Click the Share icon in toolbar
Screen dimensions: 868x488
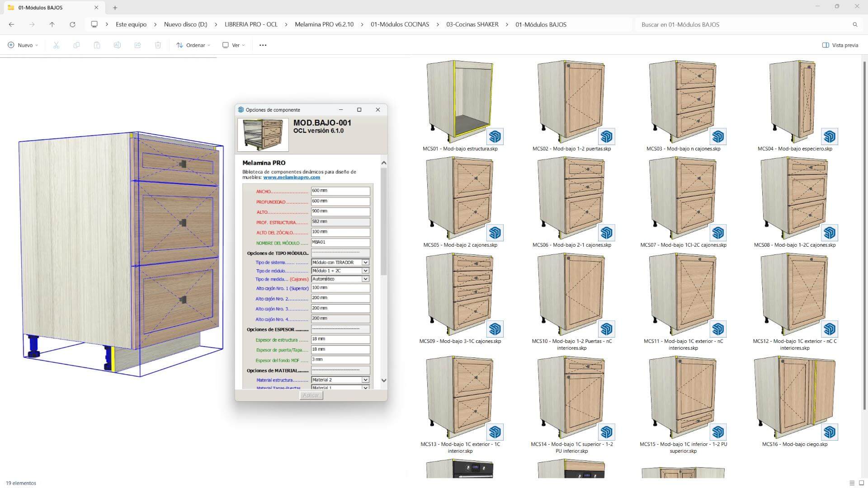tap(137, 45)
